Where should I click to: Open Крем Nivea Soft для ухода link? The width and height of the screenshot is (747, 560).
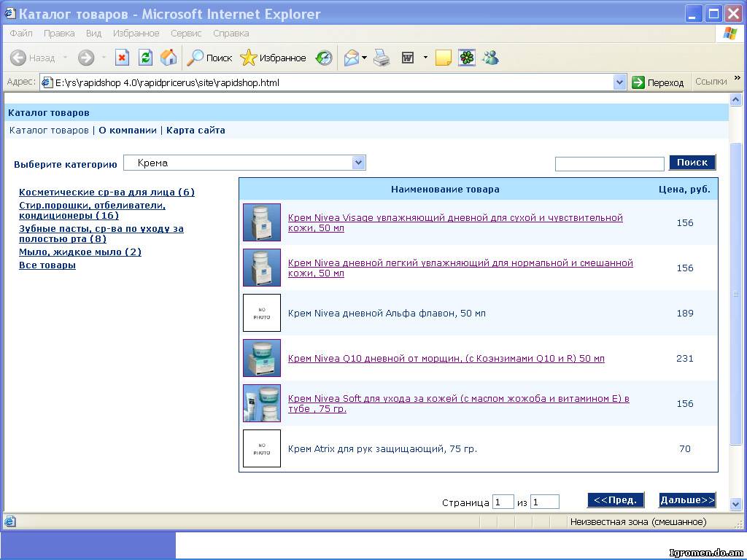(459, 404)
